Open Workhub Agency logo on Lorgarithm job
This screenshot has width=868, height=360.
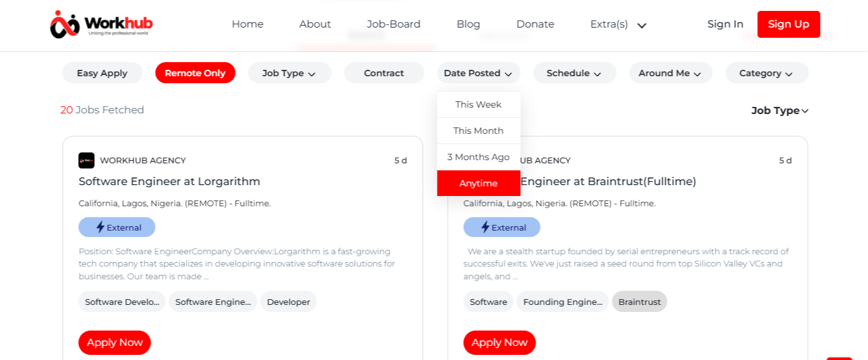click(x=86, y=160)
